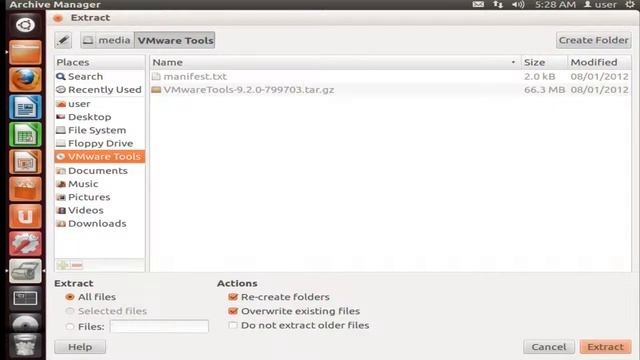Select the All files radio button
Screen dimensions: 640x360
(70, 297)
